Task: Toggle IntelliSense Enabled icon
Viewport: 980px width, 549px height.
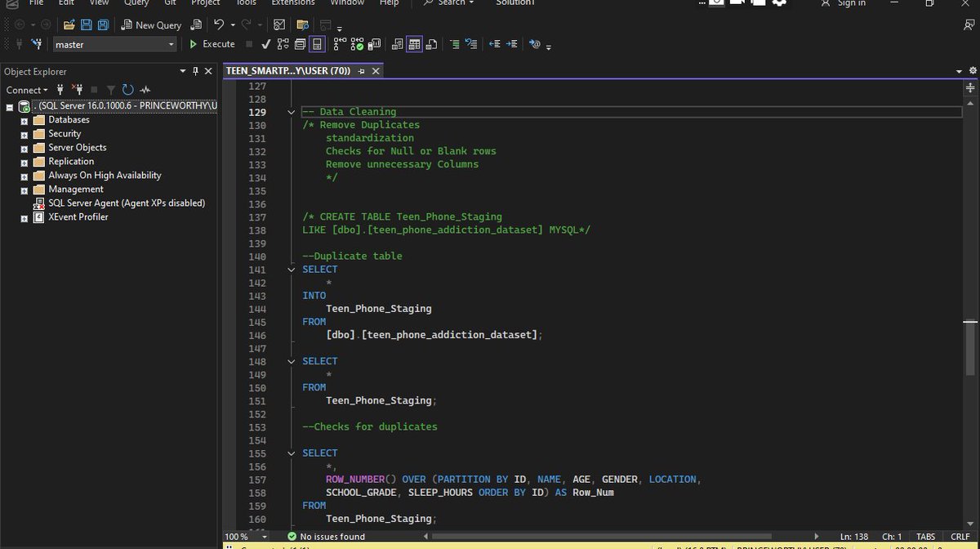Action: pos(317,44)
